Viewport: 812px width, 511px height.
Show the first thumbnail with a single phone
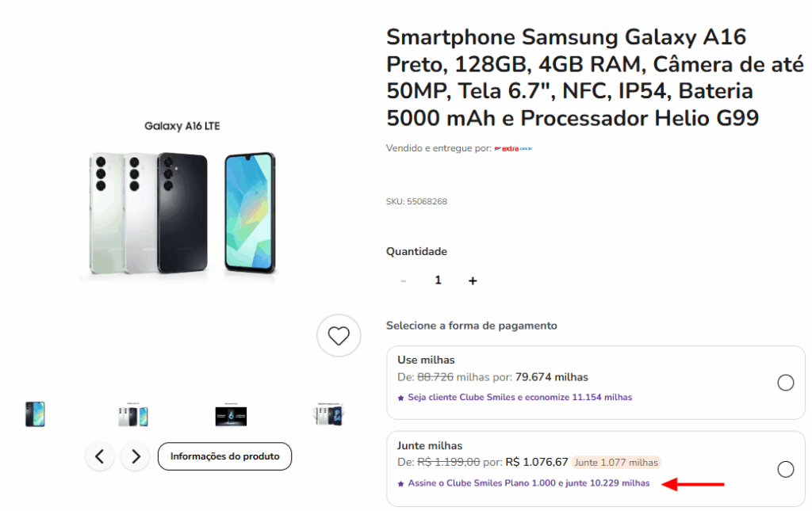click(x=35, y=414)
